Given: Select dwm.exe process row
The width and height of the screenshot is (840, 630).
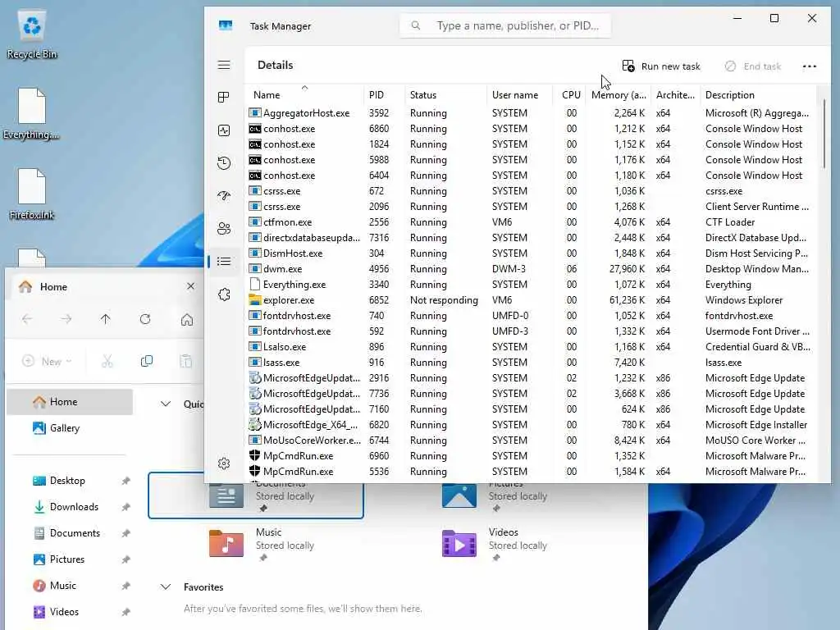Looking at the screenshot, I should [532, 269].
